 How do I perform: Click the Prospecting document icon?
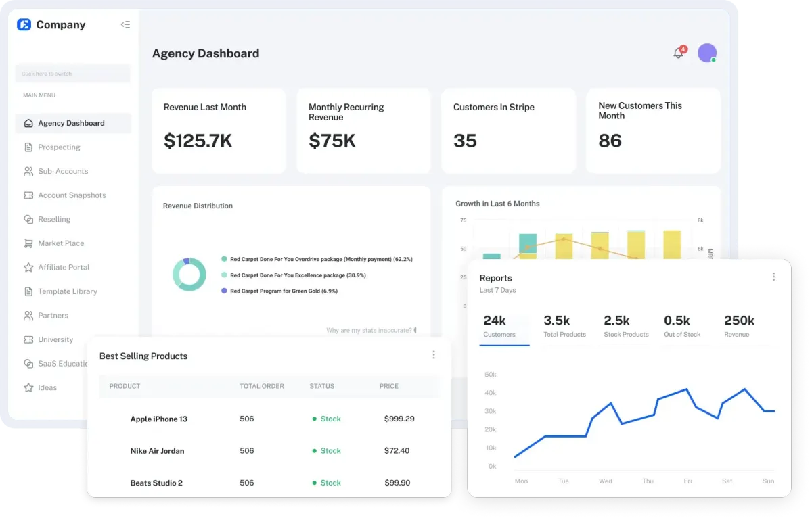click(28, 147)
